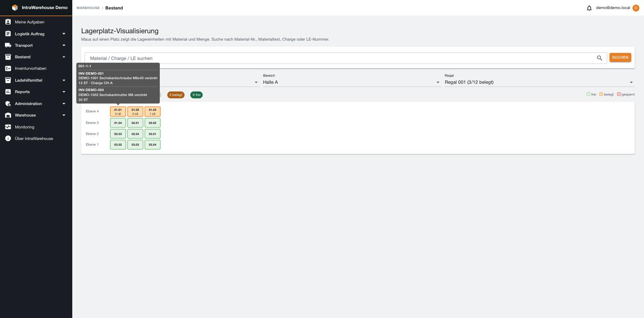Select the Ladehilfsmittel menu label

[x=28, y=80]
